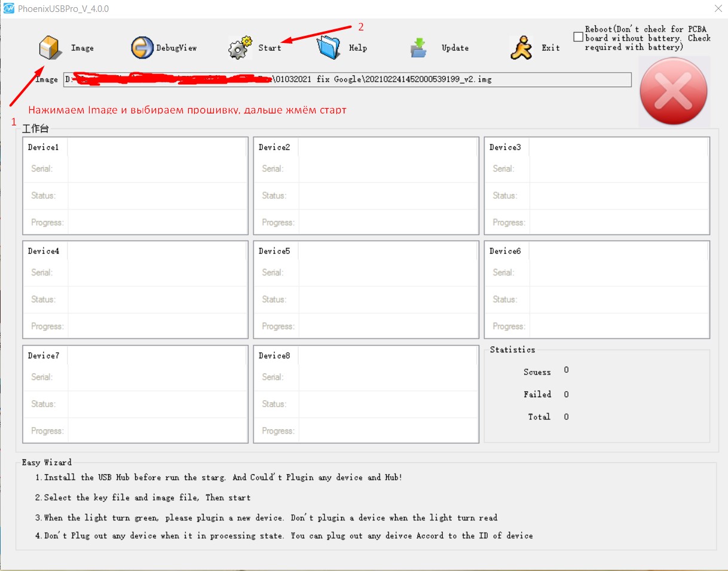
Task: Click the Device3 progress row
Action: point(619,222)
